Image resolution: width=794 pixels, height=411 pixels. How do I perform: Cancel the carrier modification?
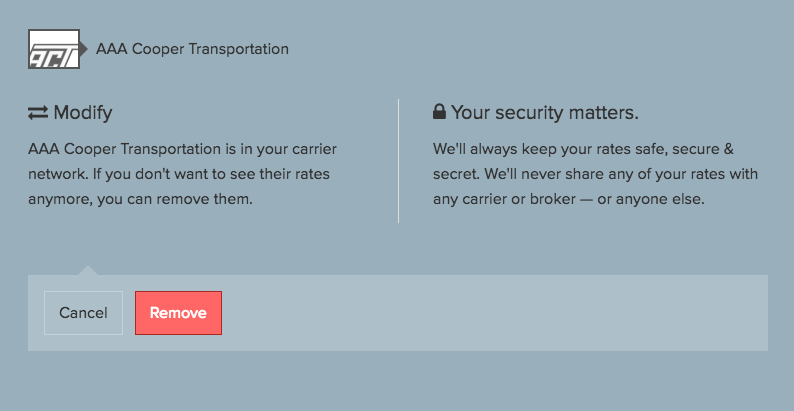tap(84, 313)
